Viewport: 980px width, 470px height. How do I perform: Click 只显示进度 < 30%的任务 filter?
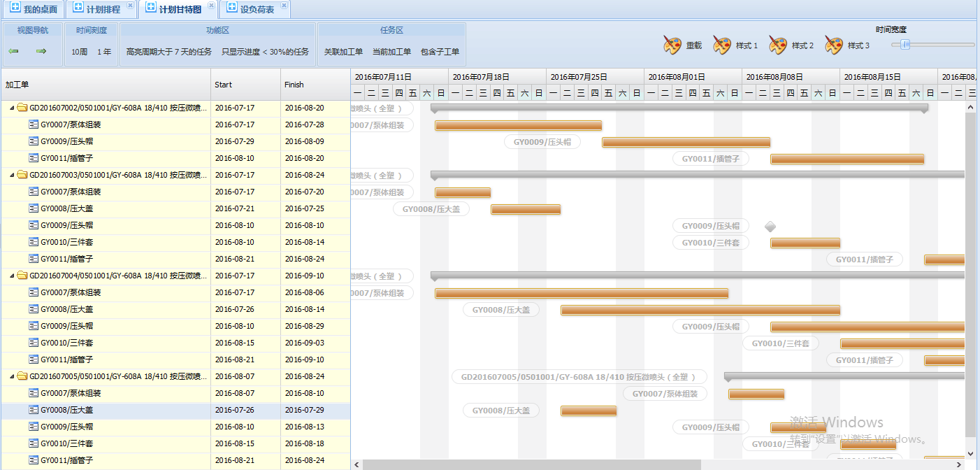pos(265,52)
